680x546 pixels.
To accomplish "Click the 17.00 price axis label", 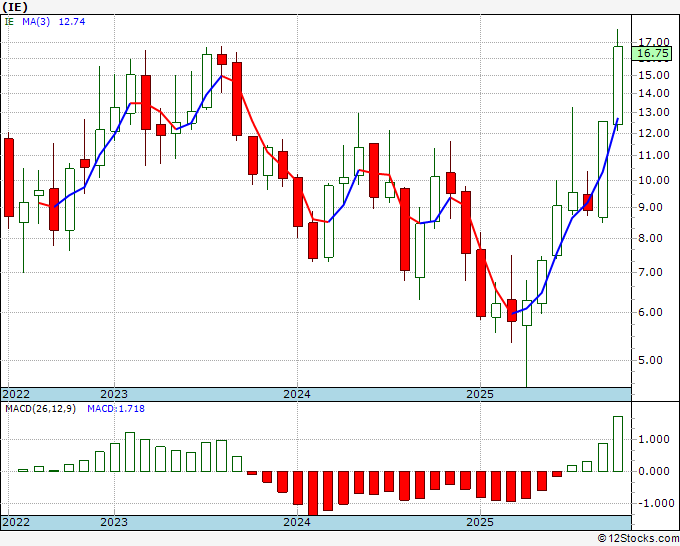I will [x=654, y=42].
